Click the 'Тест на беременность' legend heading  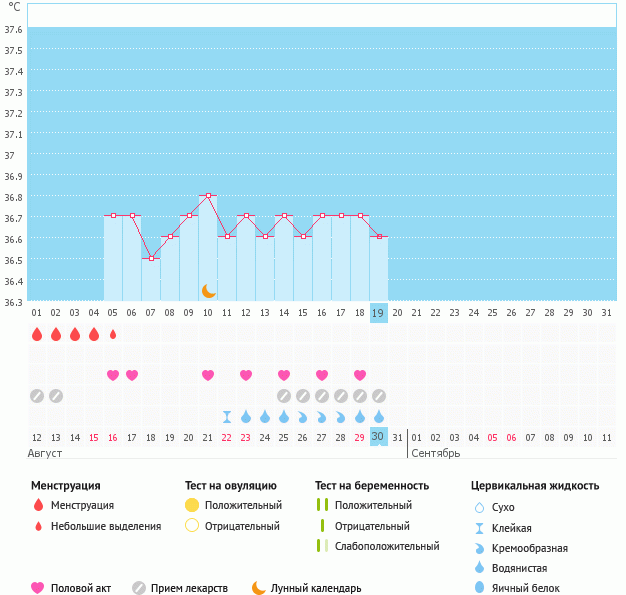372,485
